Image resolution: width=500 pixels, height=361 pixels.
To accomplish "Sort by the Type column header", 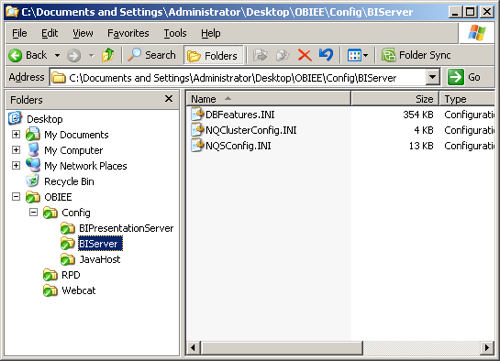I will coord(467,99).
